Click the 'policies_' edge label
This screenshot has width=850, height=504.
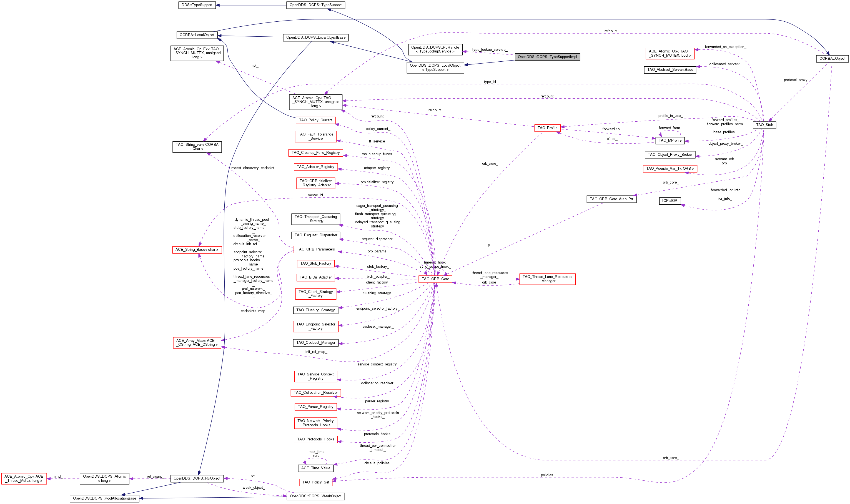tap(548, 475)
